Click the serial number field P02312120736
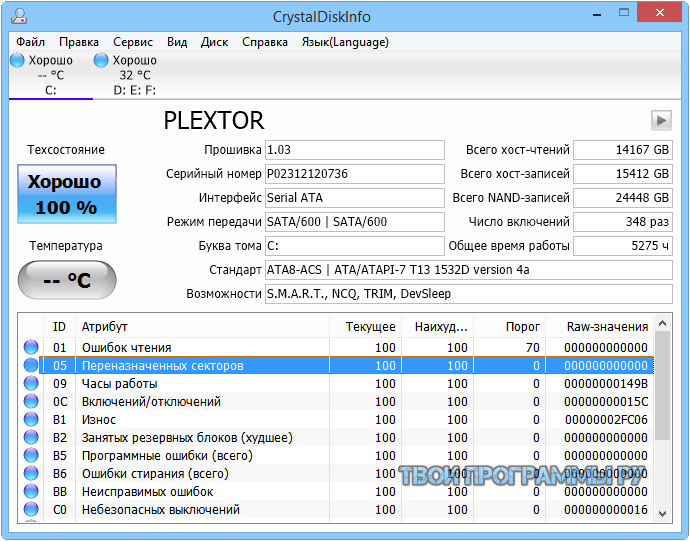Screen dimensions: 690x541 click(355, 174)
